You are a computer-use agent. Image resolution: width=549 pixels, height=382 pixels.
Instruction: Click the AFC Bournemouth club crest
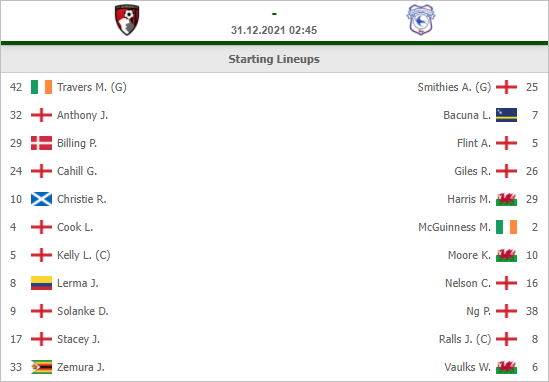point(127,20)
